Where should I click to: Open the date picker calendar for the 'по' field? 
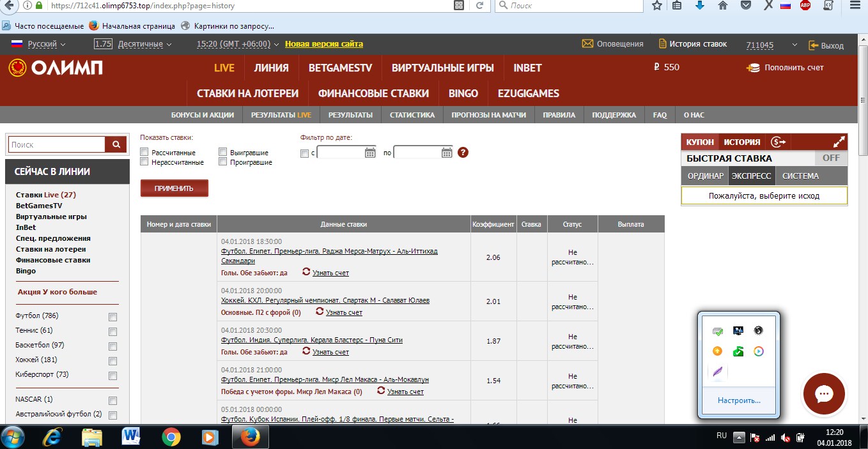tap(447, 153)
